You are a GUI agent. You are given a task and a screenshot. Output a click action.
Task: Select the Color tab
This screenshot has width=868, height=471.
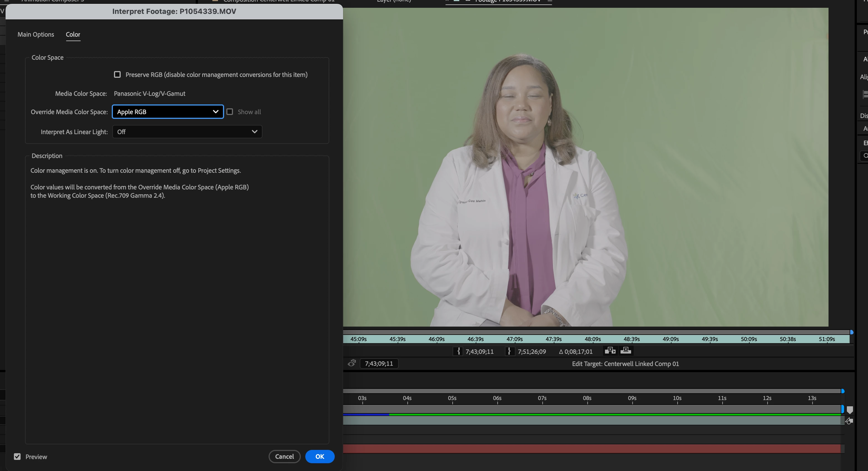[73, 34]
